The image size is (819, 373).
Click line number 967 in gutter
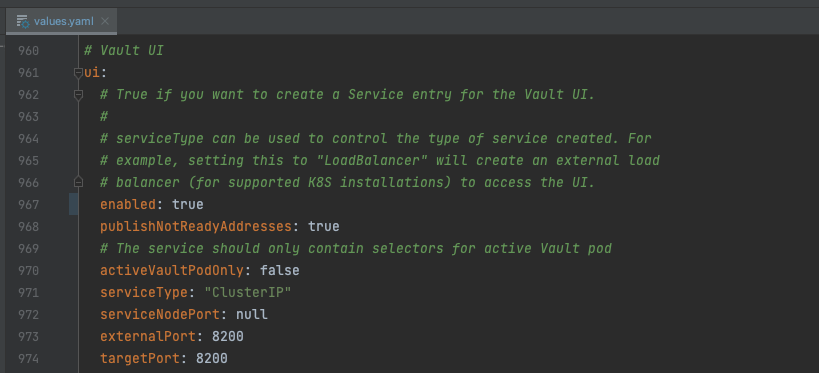tap(28, 204)
